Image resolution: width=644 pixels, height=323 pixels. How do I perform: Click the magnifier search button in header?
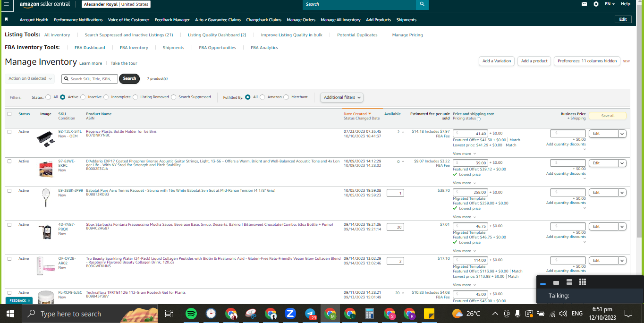[x=422, y=4]
